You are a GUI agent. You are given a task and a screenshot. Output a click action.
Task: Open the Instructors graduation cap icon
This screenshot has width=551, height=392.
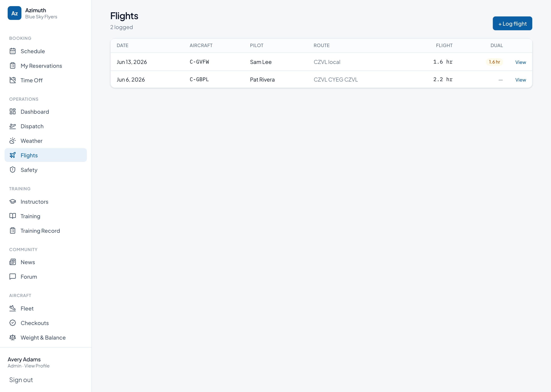click(x=13, y=202)
